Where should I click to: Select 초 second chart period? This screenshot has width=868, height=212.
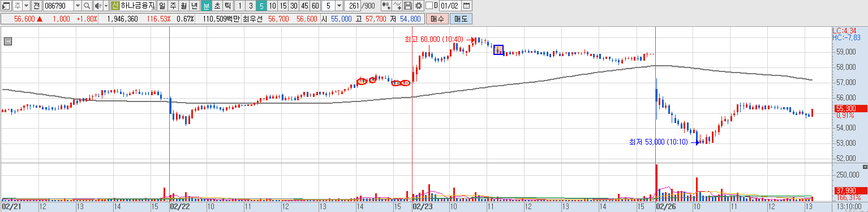[217, 6]
